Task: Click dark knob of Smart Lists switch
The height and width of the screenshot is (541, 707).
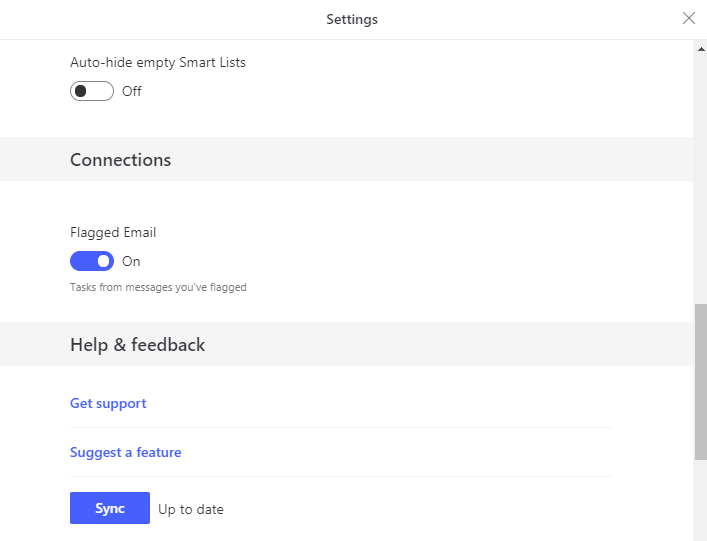Action: [x=81, y=91]
